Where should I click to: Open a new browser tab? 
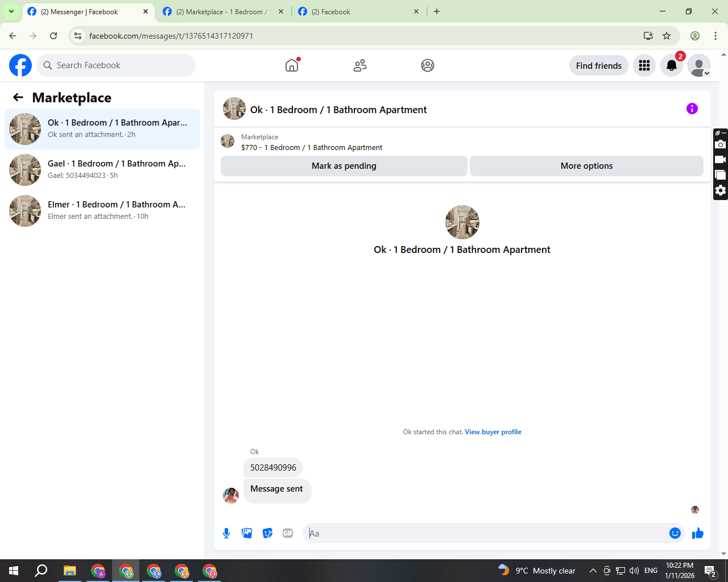pos(437,11)
